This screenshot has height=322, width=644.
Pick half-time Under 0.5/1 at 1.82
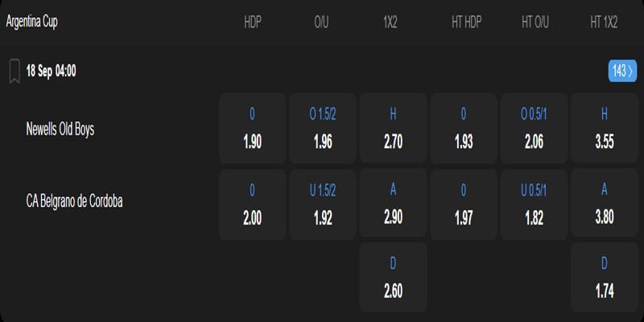coord(534,203)
